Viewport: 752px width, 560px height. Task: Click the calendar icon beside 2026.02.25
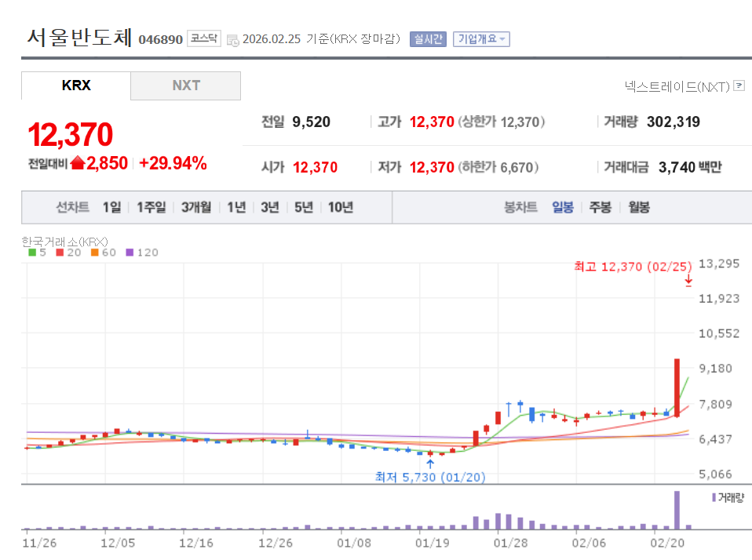coord(232,40)
